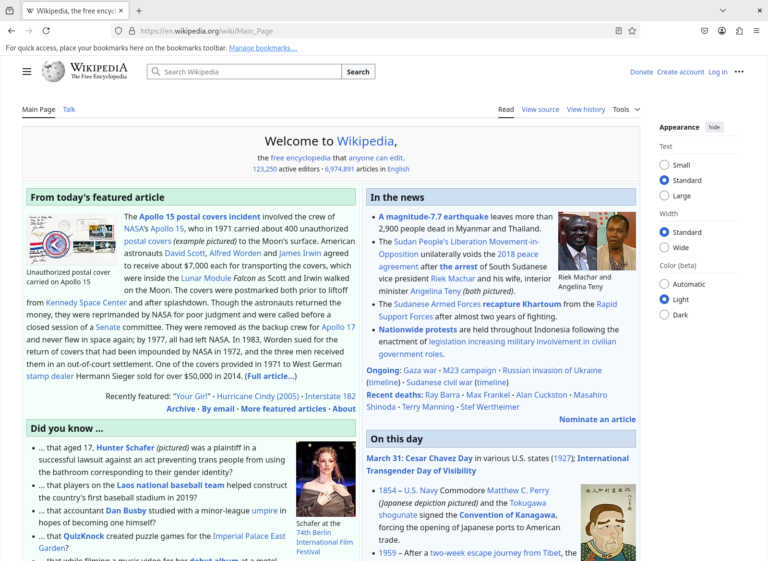Click the Full article link
This screenshot has width=768, height=561.
[270, 376]
